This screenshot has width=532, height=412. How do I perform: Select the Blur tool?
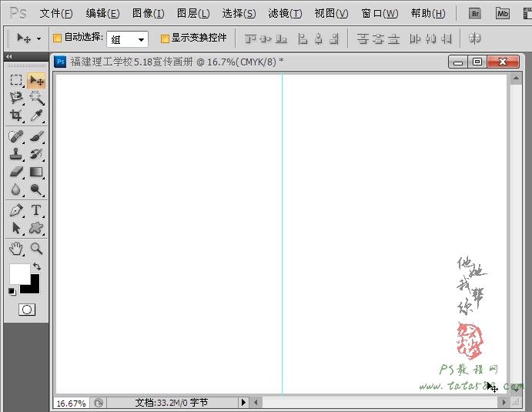tap(16, 189)
